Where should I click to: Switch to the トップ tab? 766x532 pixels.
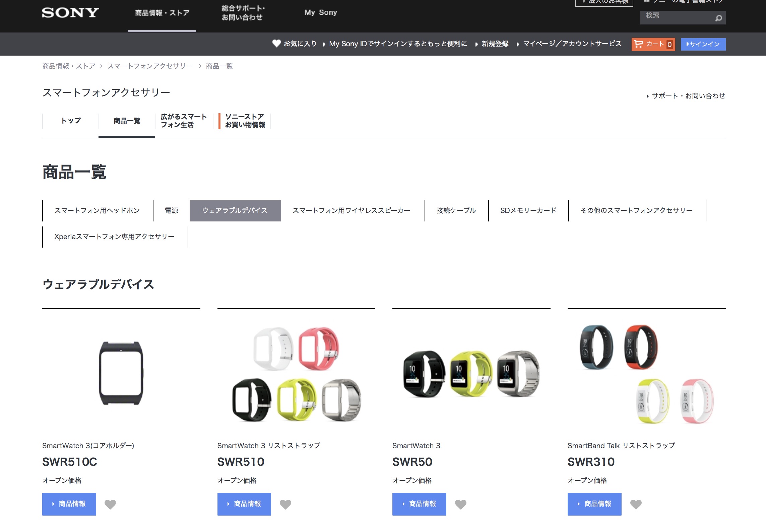[x=71, y=121]
